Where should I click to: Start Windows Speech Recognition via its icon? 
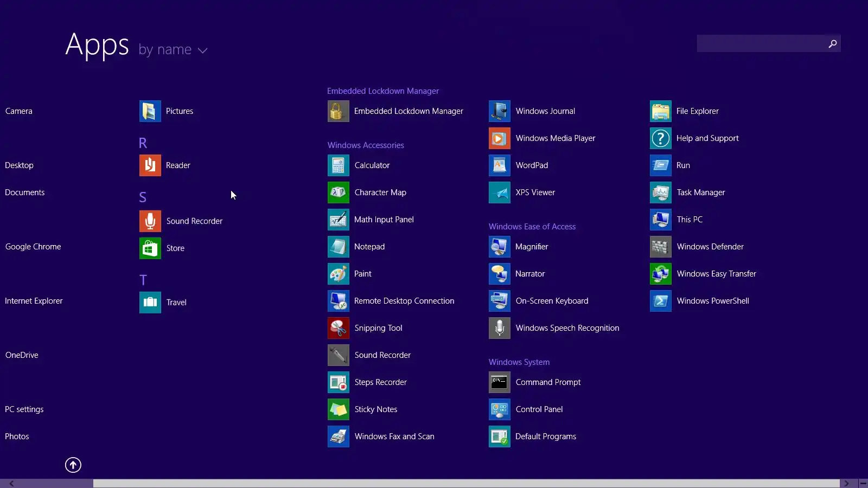point(500,328)
